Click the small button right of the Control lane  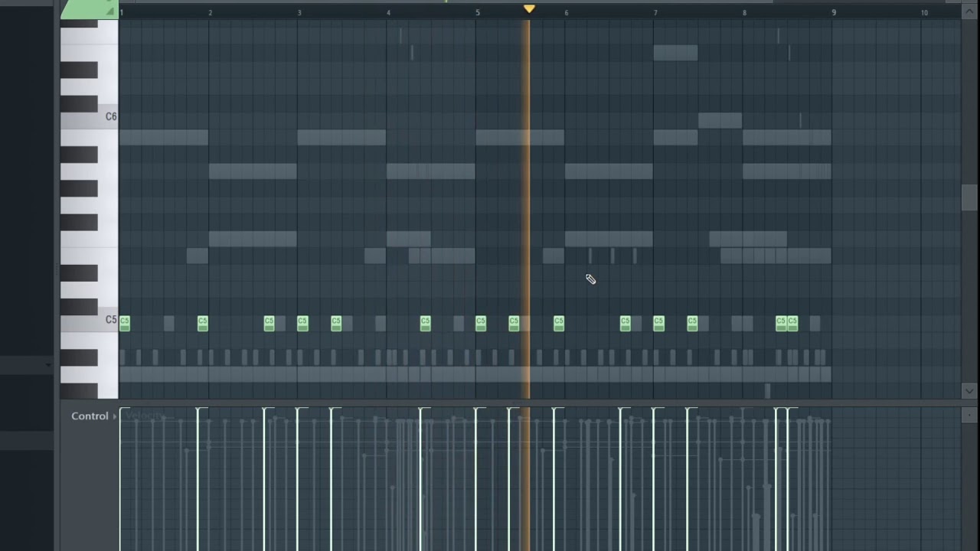[x=969, y=416]
